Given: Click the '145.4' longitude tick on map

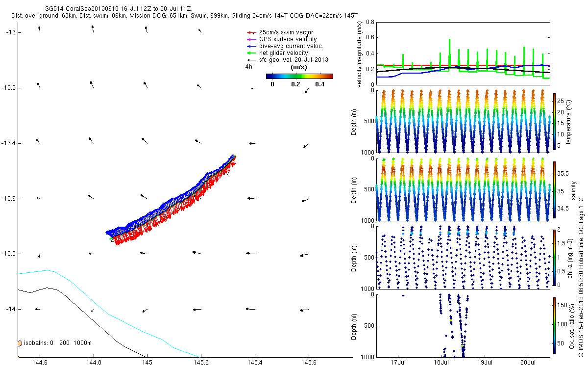Looking at the screenshot, I should pyautogui.click(x=255, y=363).
